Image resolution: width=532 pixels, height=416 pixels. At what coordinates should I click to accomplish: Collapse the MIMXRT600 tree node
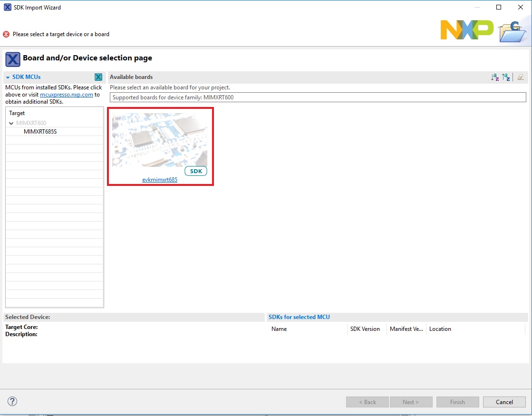[11, 123]
